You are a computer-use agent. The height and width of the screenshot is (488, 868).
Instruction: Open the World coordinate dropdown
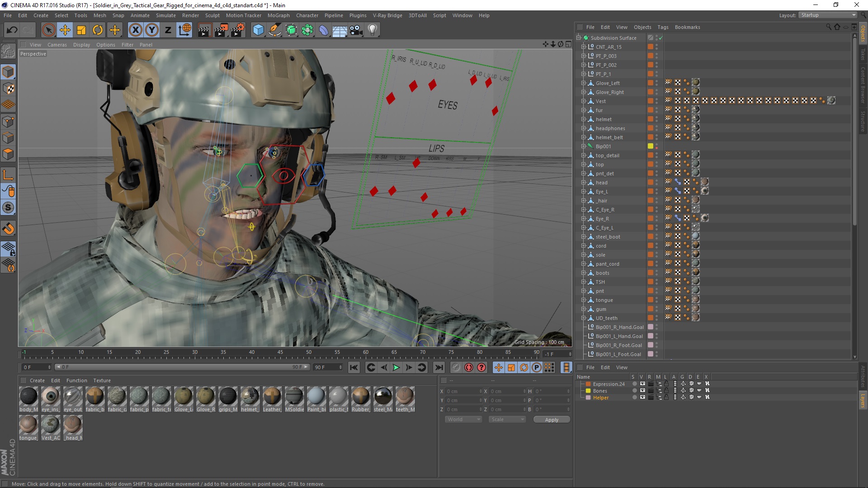463,420
